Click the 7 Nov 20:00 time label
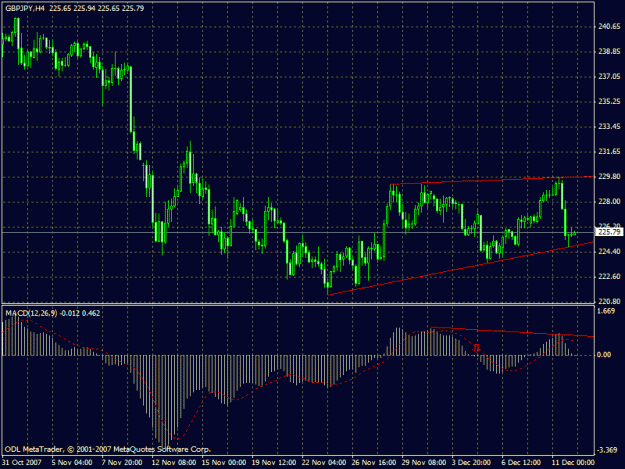Image resolution: width=625 pixels, height=469 pixels. (122, 462)
